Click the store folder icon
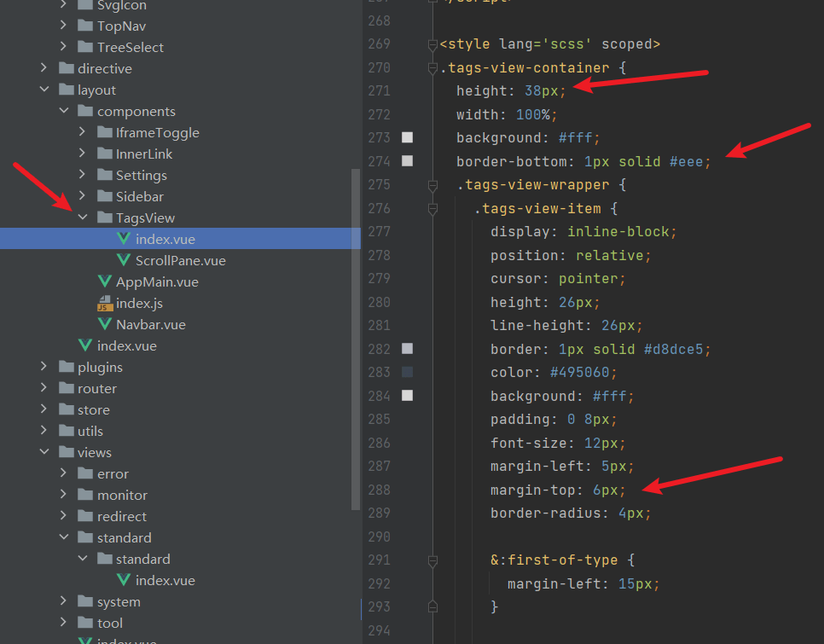 pyautogui.click(x=67, y=409)
